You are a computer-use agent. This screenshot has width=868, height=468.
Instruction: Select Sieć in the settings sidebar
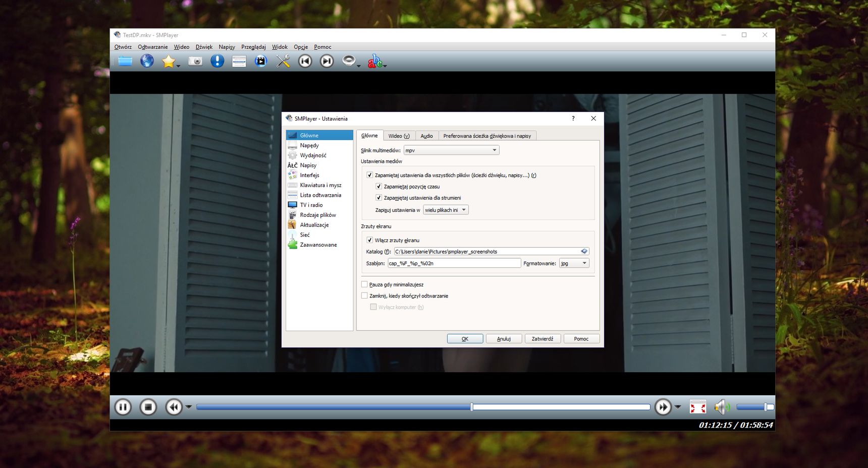pyautogui.click(x=319, y=235)
